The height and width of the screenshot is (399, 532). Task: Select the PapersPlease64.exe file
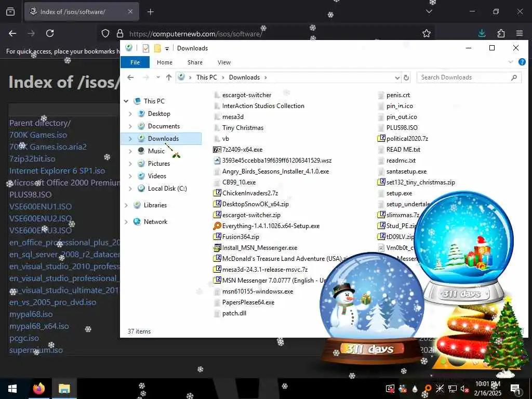248,302
